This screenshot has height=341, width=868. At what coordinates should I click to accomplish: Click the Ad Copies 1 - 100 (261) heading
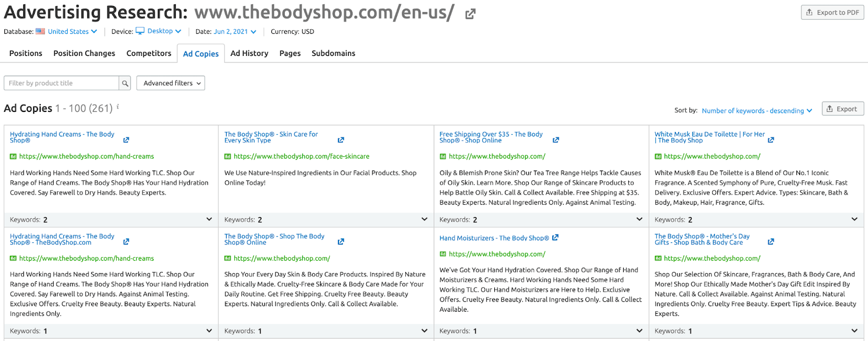click(58, 108)
